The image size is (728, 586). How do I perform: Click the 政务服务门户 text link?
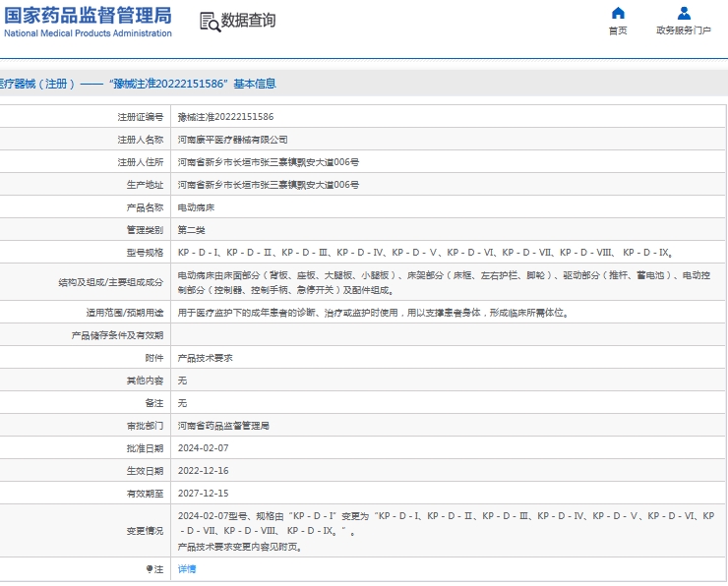684,30
